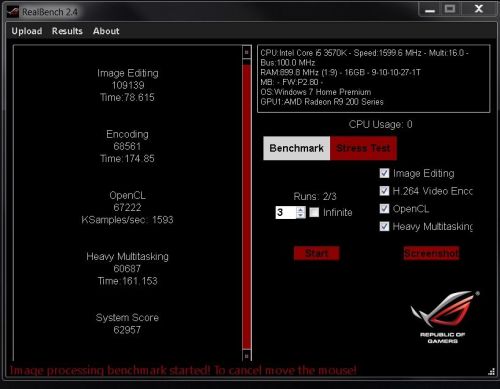Click the 'KSamples/sec: 1593' text
The height and width of the screenshot is (389, 500).
pyautogui.click(x=127, y=220)
